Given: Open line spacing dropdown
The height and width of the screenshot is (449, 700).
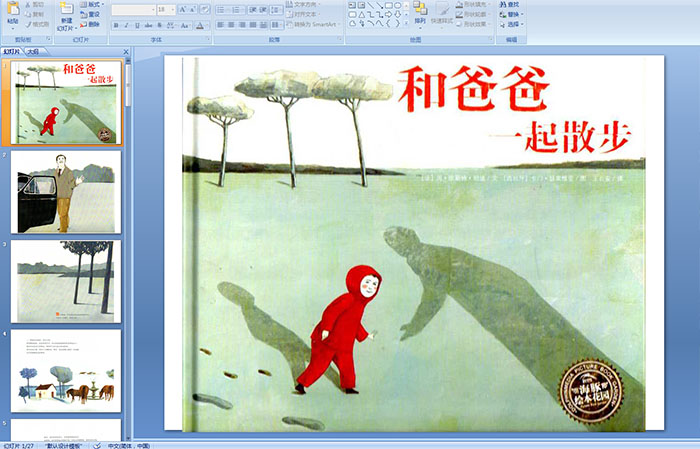Looking at the screenshot, I should 276,9.
